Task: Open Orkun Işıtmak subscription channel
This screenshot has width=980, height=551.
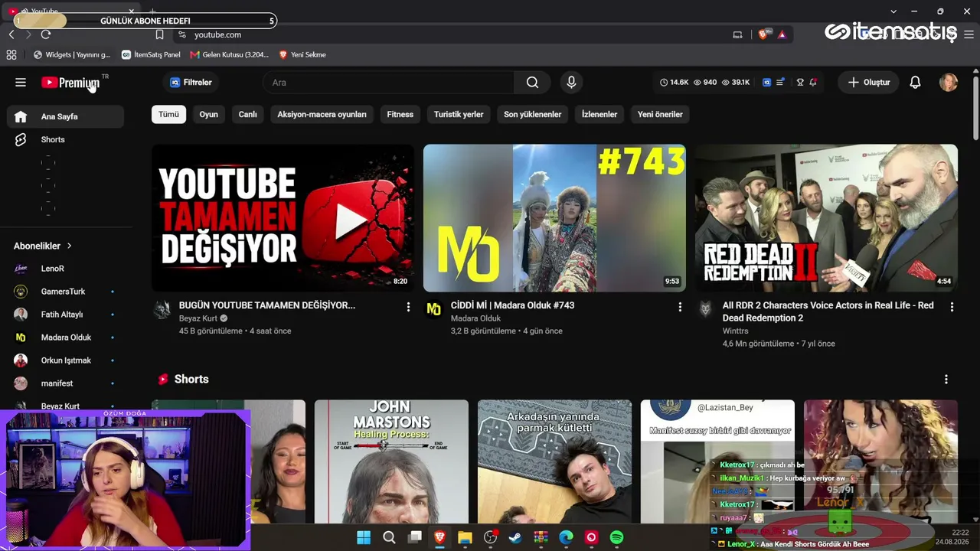Action: click(66, 360)
